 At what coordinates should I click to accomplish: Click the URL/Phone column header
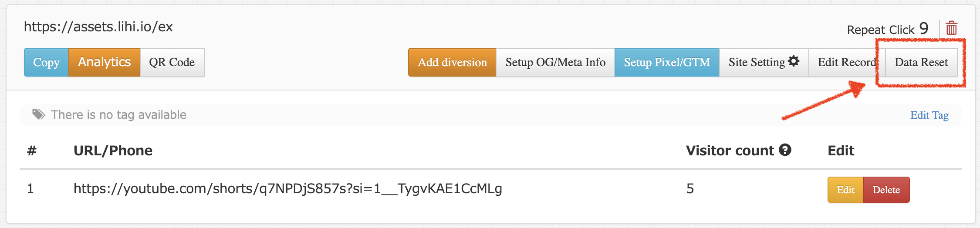point(113,151)
